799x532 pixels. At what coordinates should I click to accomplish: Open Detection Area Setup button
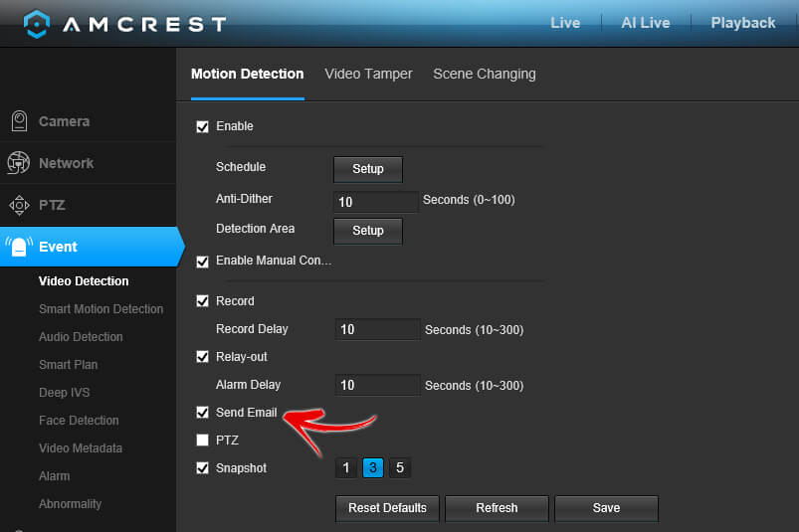367,231
